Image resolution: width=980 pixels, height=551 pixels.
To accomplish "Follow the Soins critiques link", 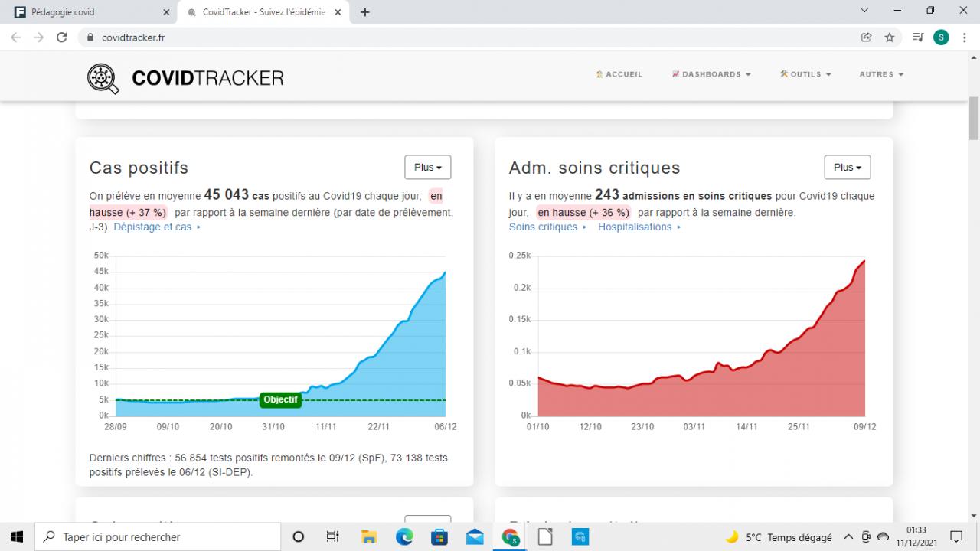I will [547, 227].
